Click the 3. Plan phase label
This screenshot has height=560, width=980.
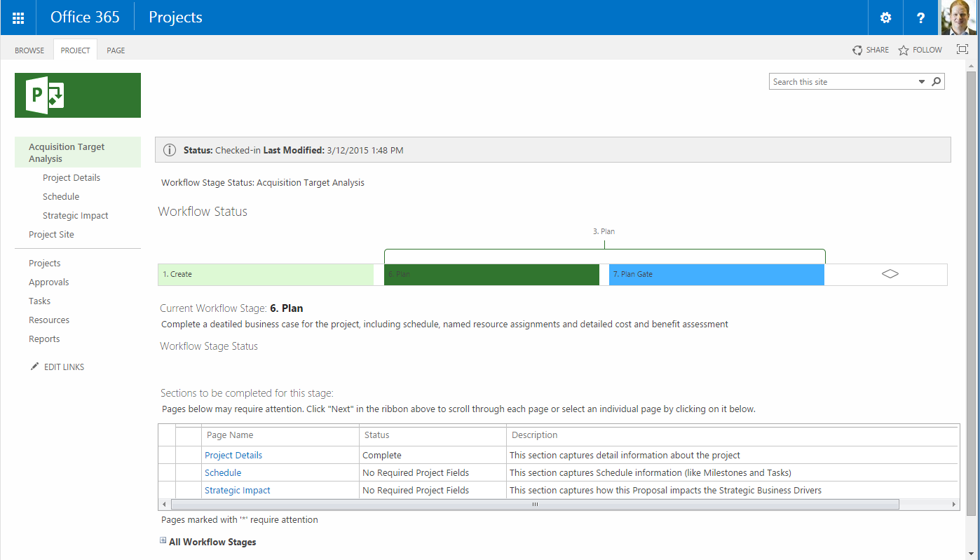[x=604, y=231]
